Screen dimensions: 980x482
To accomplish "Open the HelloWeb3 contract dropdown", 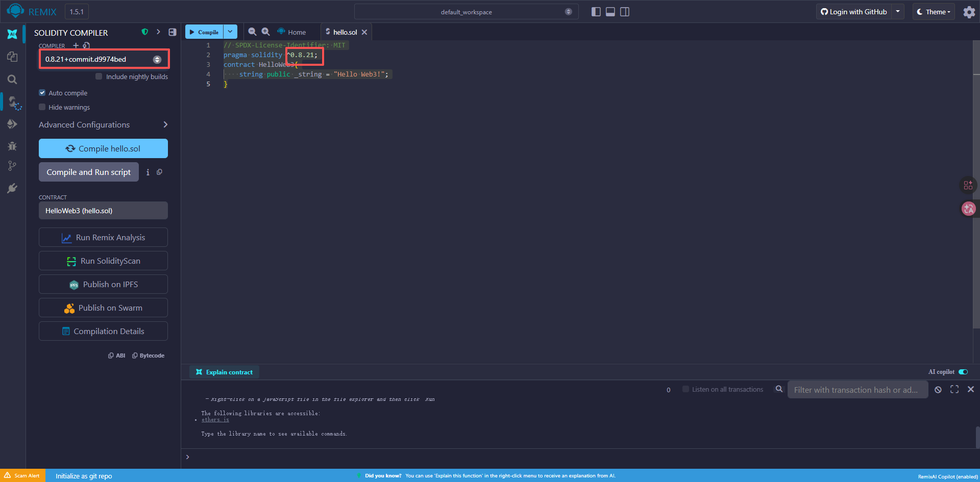I will tap(103, 211).
